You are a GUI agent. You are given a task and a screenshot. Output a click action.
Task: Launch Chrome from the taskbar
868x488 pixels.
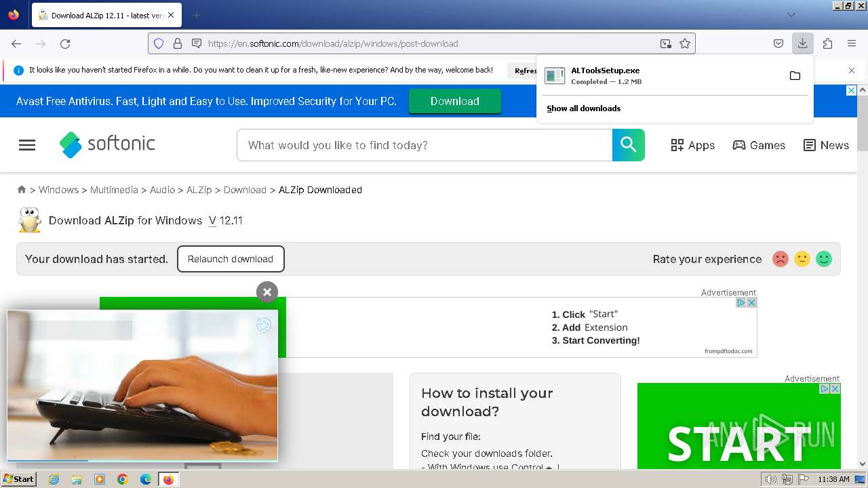tap(123, 479)
